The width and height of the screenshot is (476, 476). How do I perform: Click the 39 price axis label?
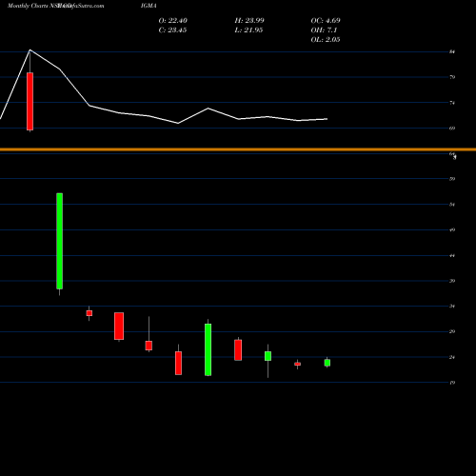pos(452,281)
